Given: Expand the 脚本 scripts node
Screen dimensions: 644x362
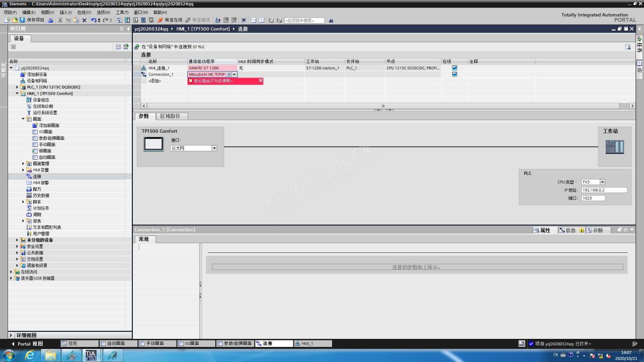Looking at the screenshot, I should pos(23,202).
